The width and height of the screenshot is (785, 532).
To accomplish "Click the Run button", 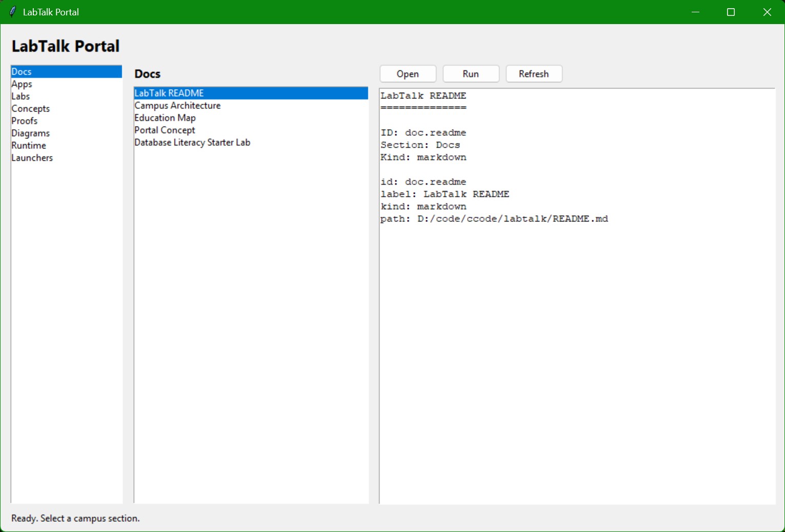I will coord(471,74).
